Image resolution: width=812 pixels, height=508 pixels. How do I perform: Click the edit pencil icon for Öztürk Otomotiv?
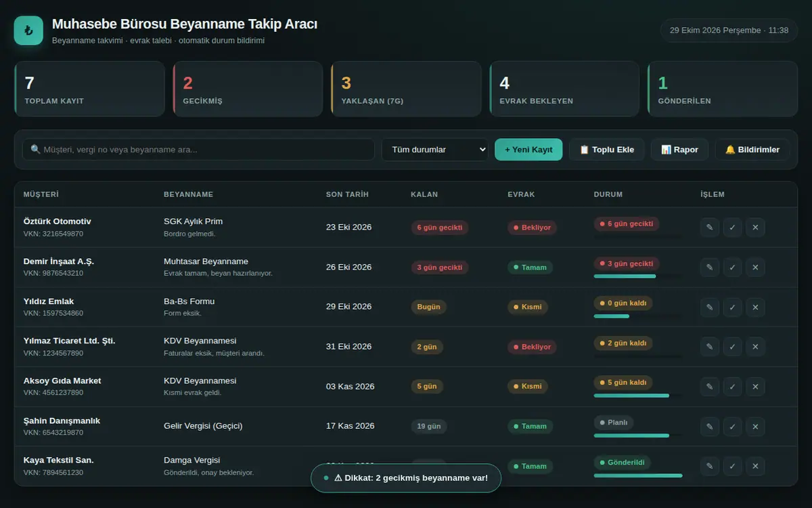[710, 228]
